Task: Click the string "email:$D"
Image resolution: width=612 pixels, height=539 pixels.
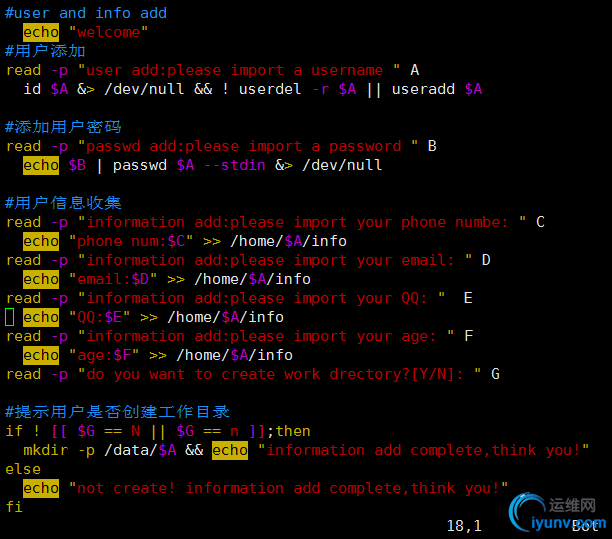Action: [x=113, y=279]
